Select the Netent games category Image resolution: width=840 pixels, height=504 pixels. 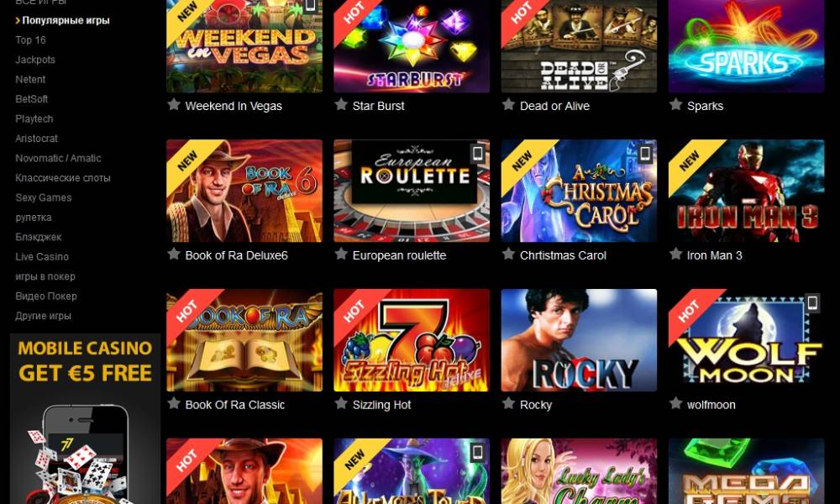click(x=30, y=79)
